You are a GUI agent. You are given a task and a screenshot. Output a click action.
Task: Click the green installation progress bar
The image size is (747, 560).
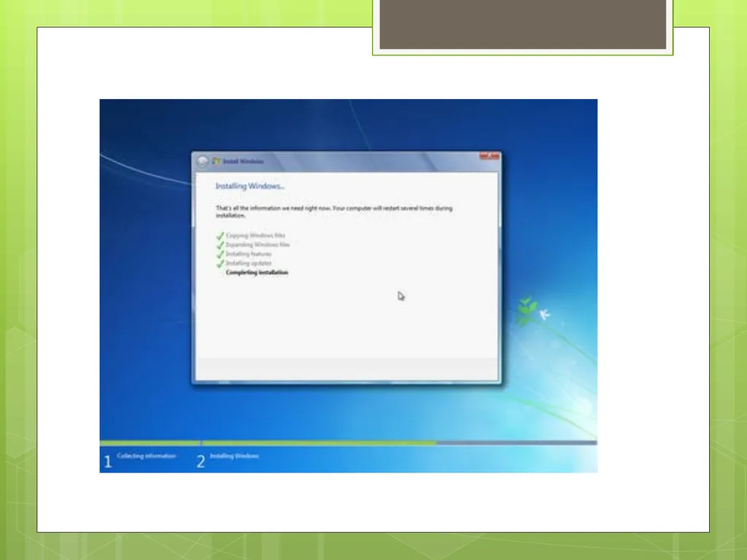pos(268,443)
